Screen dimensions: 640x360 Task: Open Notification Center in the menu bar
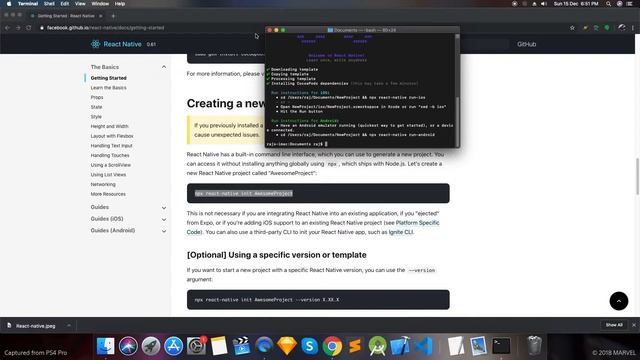point(630,4)
